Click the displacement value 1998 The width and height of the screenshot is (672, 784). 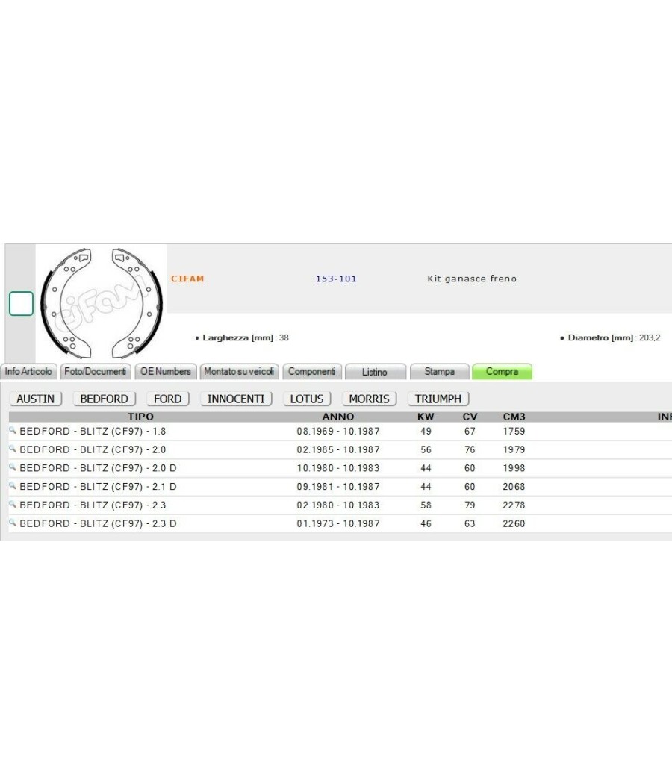[514, 468]
